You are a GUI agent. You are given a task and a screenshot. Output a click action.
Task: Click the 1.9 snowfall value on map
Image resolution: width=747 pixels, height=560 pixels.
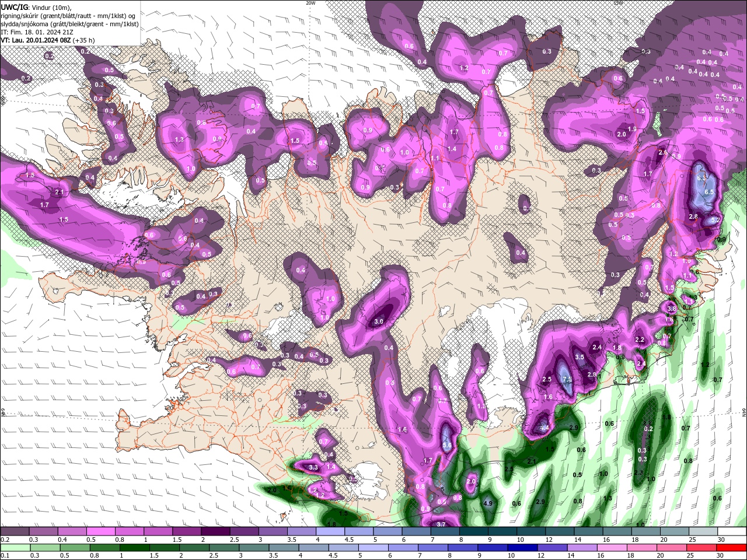click(632, 129)
